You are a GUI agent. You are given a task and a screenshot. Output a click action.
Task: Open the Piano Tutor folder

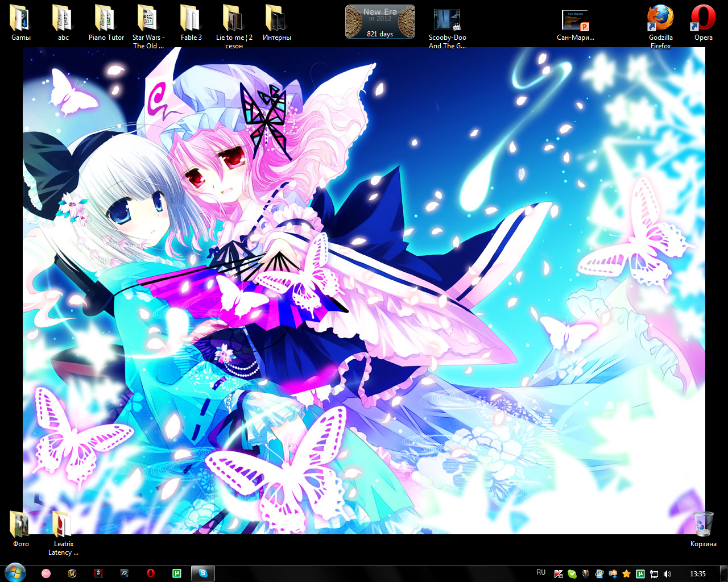pos(106,23)
